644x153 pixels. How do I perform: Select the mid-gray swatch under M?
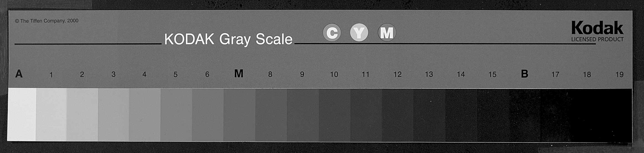coord(239,114)
